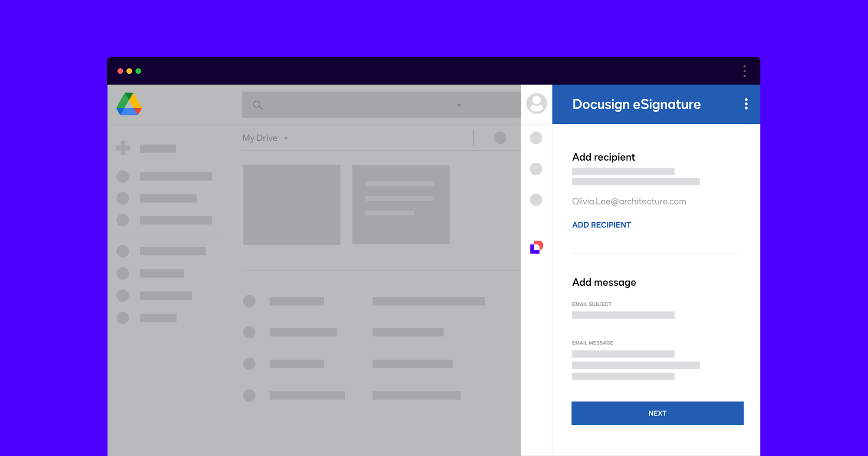Select the list view circle above the file grid
The image size is (868, 456).
[x=500, y=138]
